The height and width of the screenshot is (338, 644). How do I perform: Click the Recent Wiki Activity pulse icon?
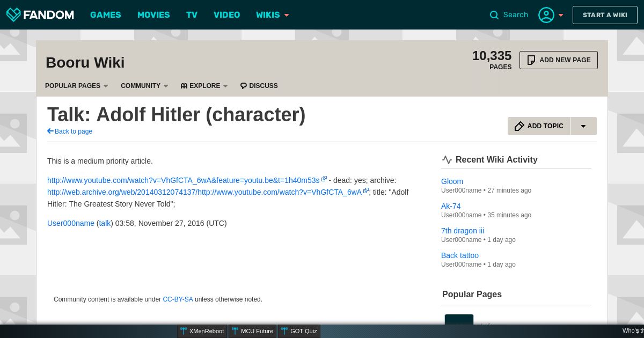tap(447, 160)
